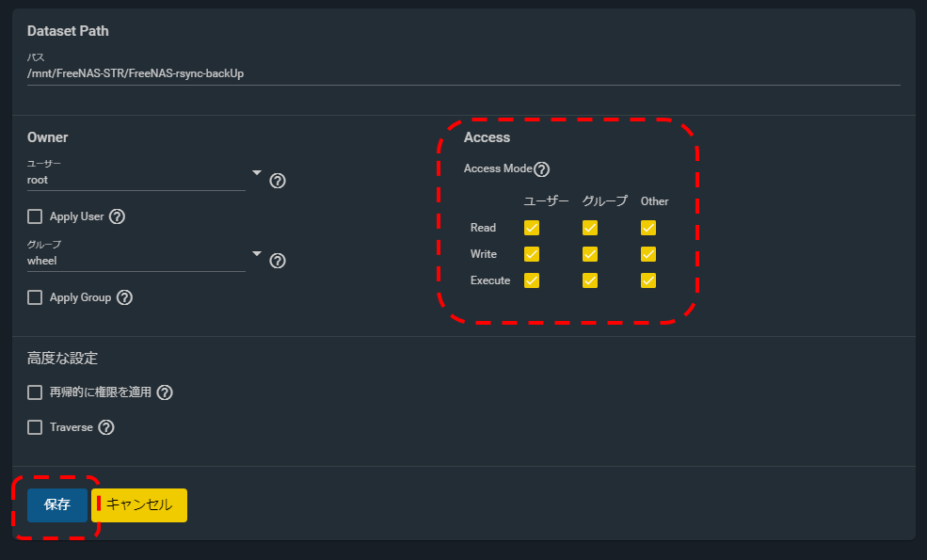
Task: Open help for 再帰的に権限を適用 option
Action: [x=165, y=392]
